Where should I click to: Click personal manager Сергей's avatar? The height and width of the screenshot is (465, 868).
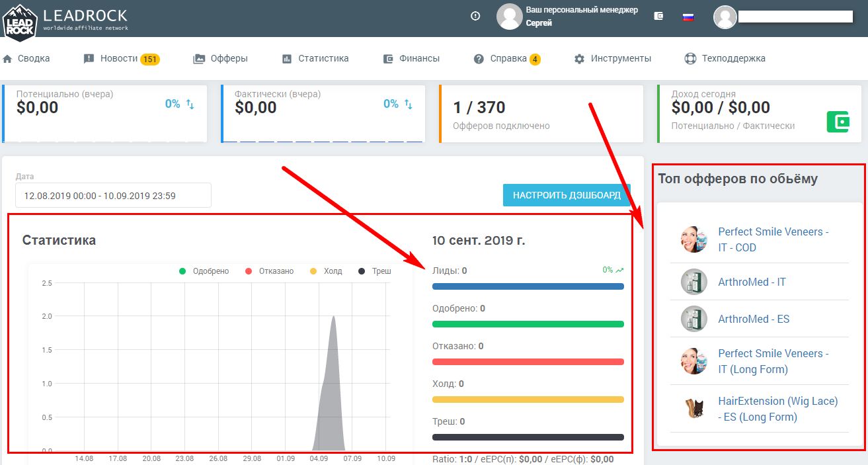[x=510, y=17]
